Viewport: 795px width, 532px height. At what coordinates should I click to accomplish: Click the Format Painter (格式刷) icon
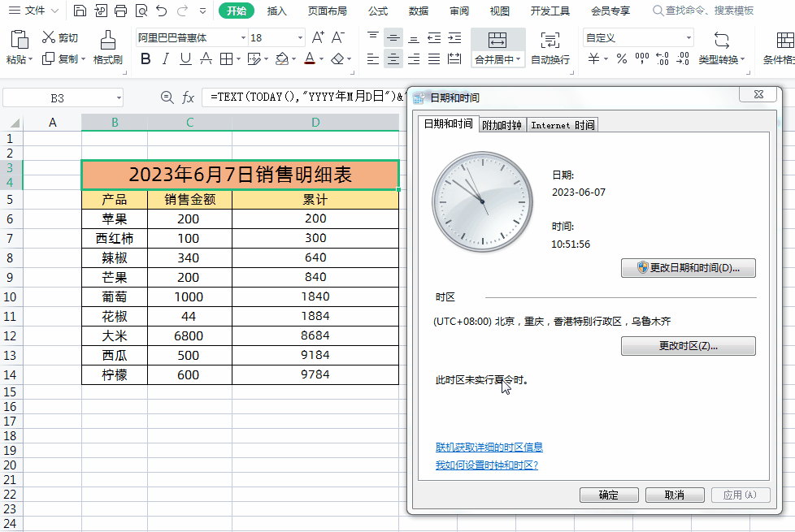[x=107, y=40]
